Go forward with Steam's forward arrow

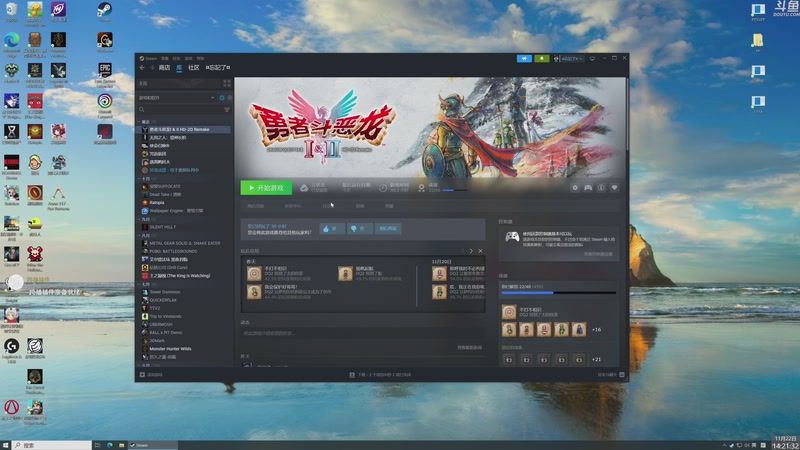(152, 67)
